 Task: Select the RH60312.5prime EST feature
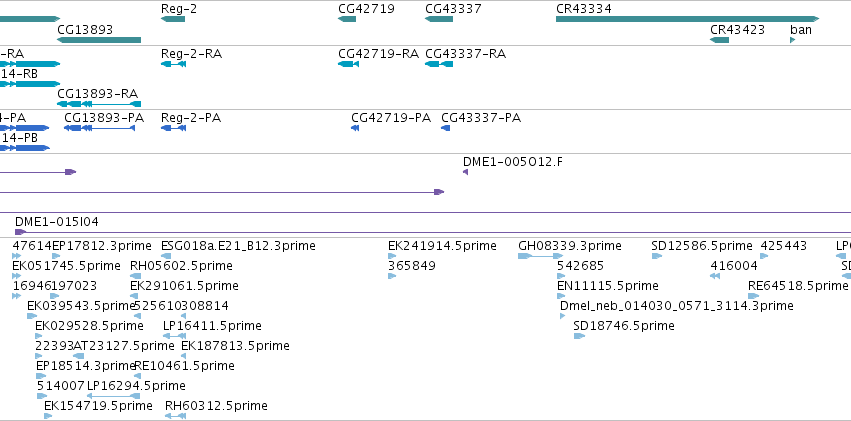(175, 416)
